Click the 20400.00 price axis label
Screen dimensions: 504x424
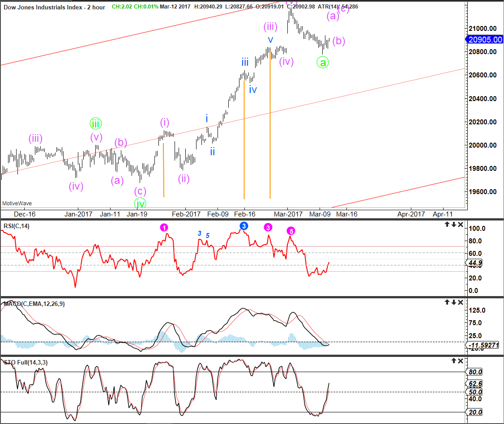tap(483, 98)
